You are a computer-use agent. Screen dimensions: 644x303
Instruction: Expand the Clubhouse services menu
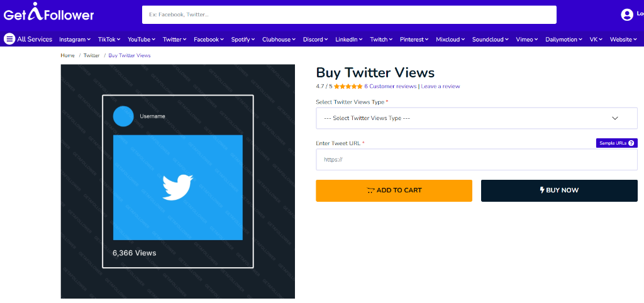click(x=279, y=40)
